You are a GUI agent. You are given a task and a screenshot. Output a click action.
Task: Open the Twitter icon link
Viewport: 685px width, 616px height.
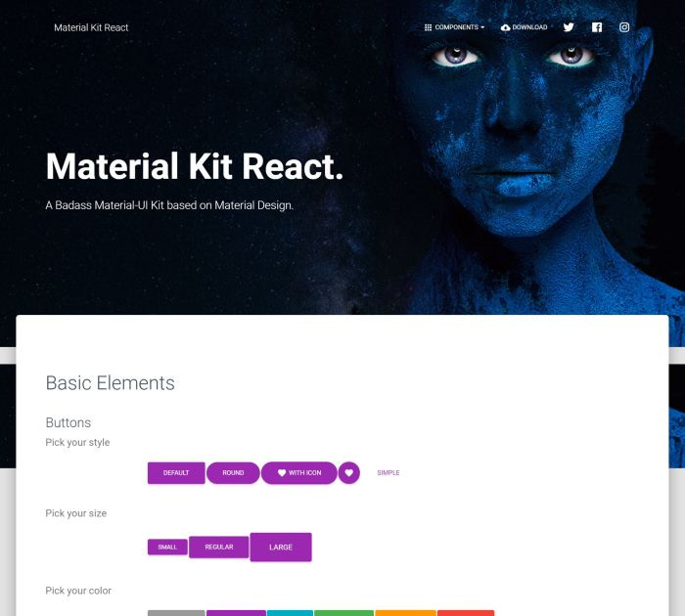click(x=569, y=27)
